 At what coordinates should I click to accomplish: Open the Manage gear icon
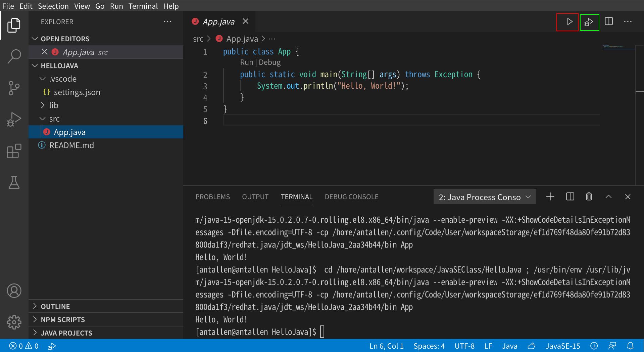click(14, 322)
